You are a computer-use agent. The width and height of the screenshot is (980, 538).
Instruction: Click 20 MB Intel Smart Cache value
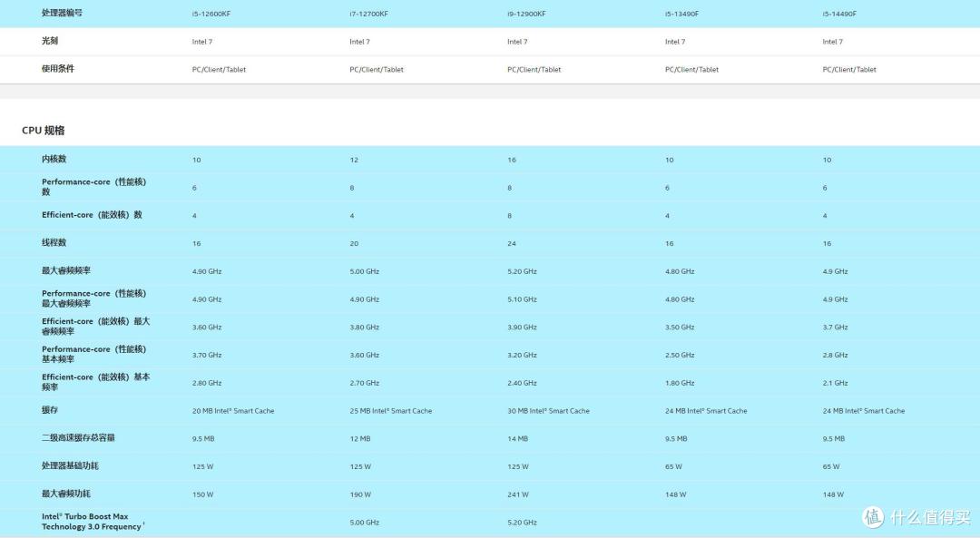pos(233,411)
